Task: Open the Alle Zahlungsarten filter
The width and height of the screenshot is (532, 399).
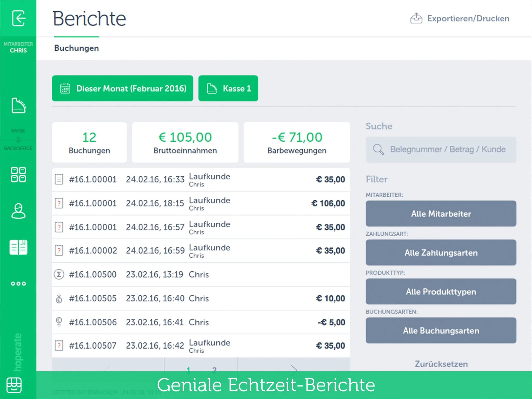Action: (x=441, y=252)
